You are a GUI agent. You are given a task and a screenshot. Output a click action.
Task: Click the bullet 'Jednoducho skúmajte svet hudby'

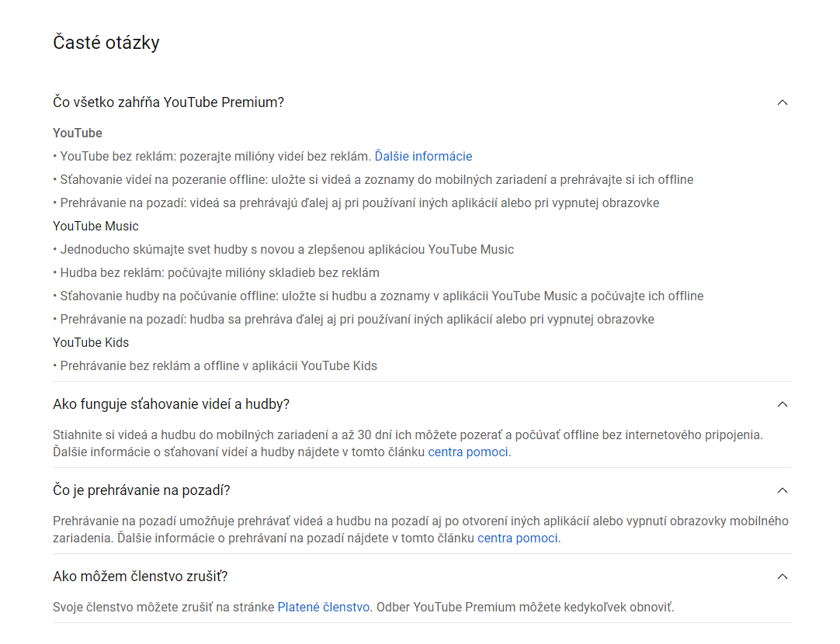point(283,250)
